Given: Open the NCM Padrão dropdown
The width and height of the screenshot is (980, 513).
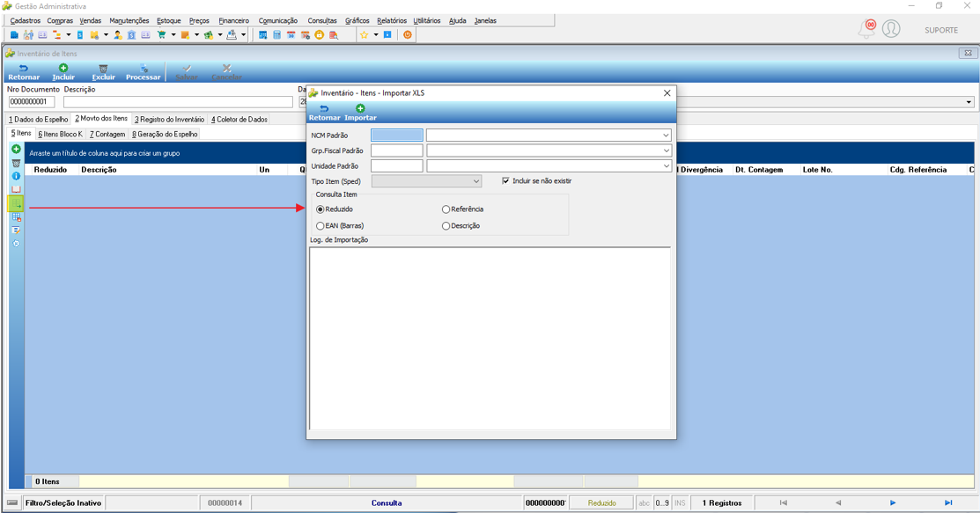Looking at the screenshot, I should tap(666, 135).
